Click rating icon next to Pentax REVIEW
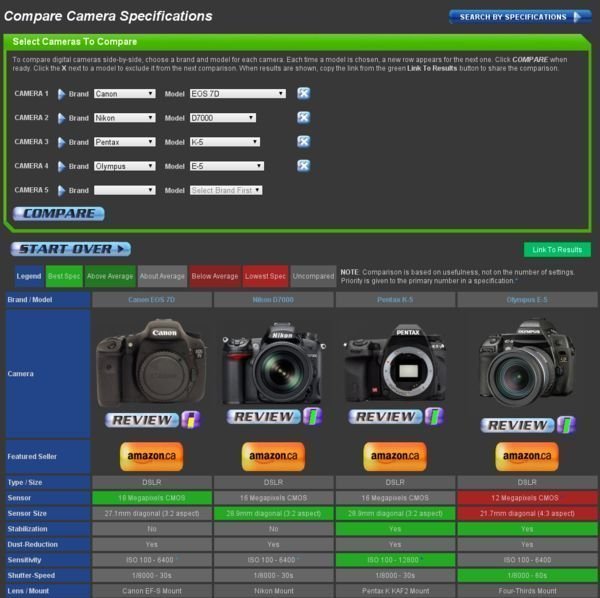Screen dimensions: 600x598 point(434,416)
